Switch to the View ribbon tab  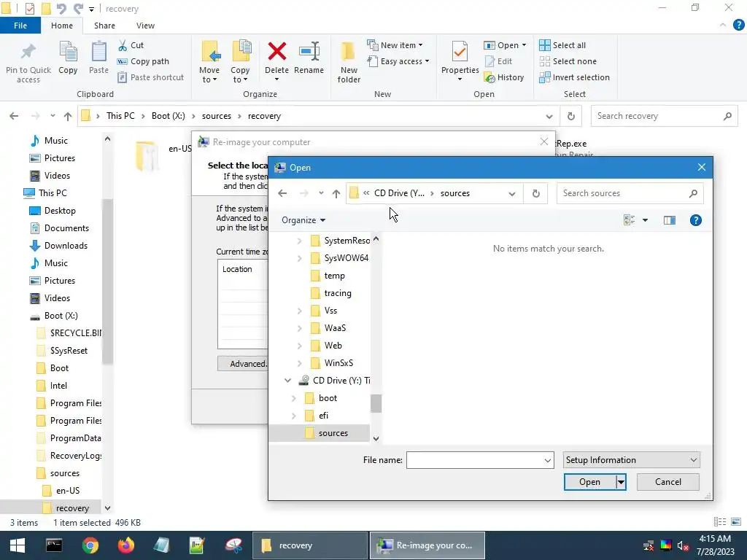pos(145,26)
